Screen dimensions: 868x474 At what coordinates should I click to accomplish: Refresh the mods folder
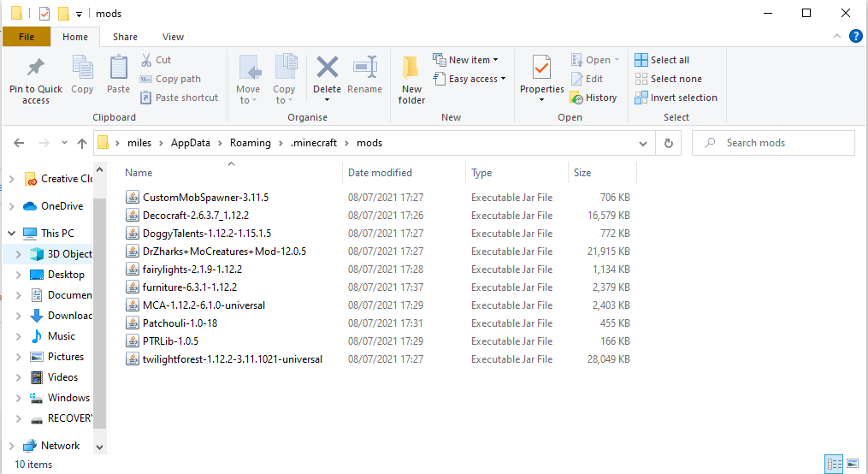[x=669, y=144]
